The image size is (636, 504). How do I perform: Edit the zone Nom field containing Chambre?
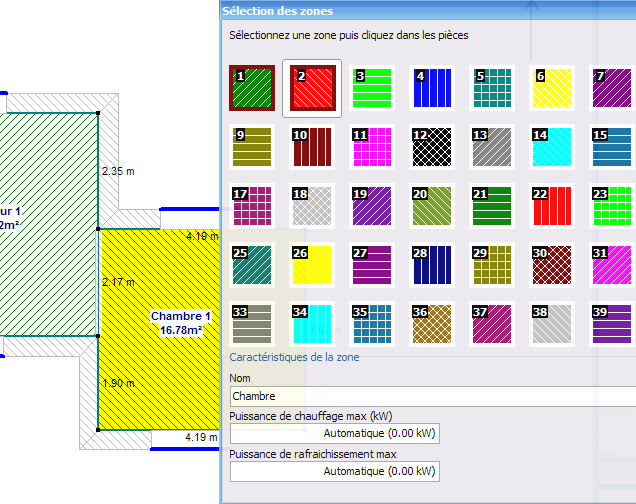tap(433, 396)
